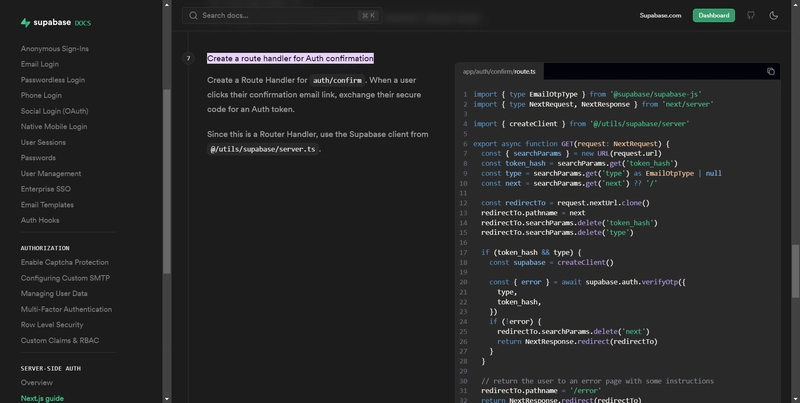
Task: Open Passwords page
Action: point(38,158)
